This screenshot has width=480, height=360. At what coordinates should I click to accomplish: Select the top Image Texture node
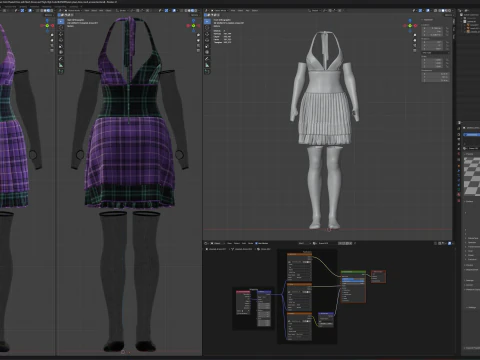[299, 268]
